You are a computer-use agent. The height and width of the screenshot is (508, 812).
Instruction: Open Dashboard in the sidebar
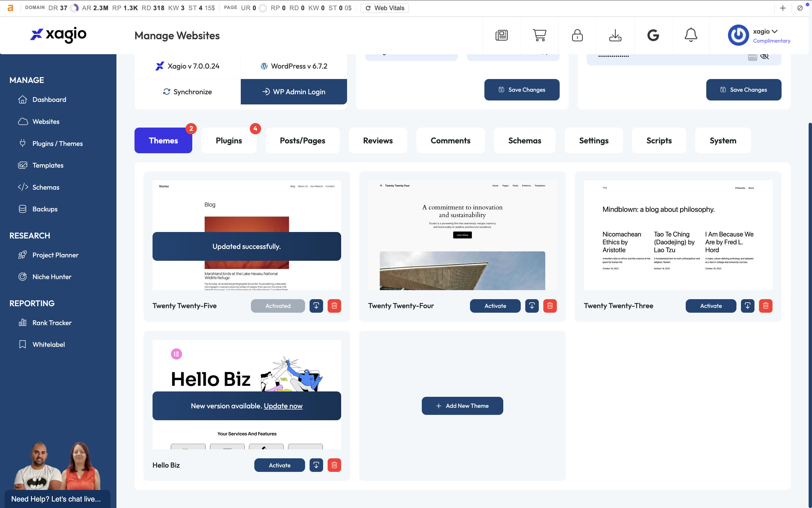click(42, 99)
